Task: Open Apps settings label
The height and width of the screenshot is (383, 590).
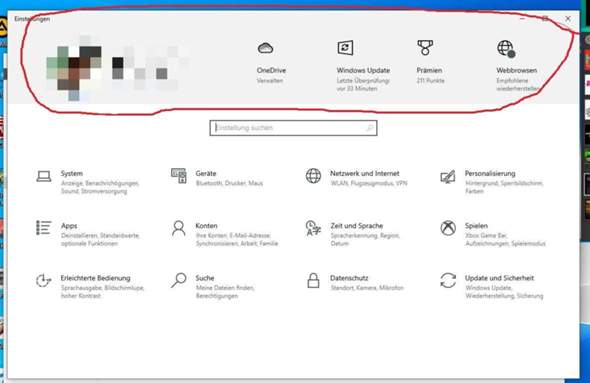Action: 69,226
